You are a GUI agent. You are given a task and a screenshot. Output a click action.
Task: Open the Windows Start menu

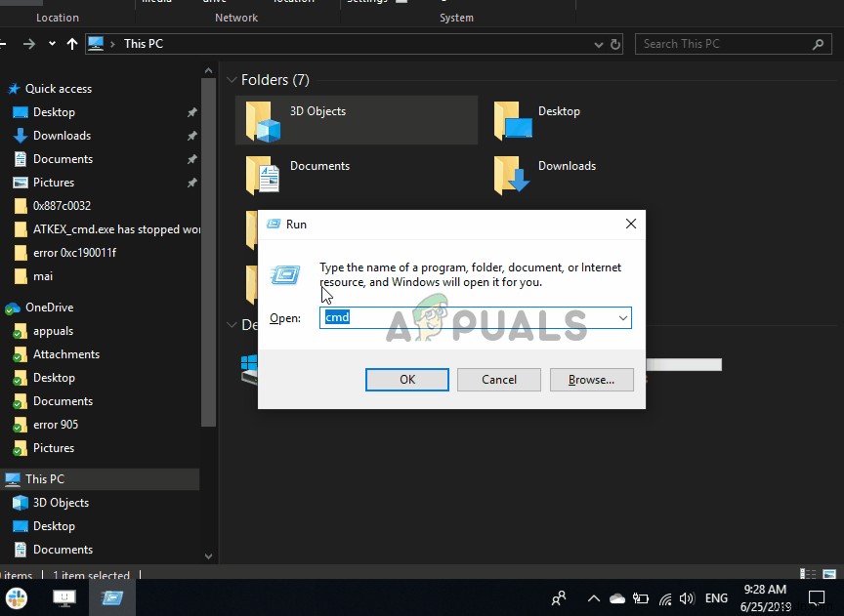tap(17, 597)
